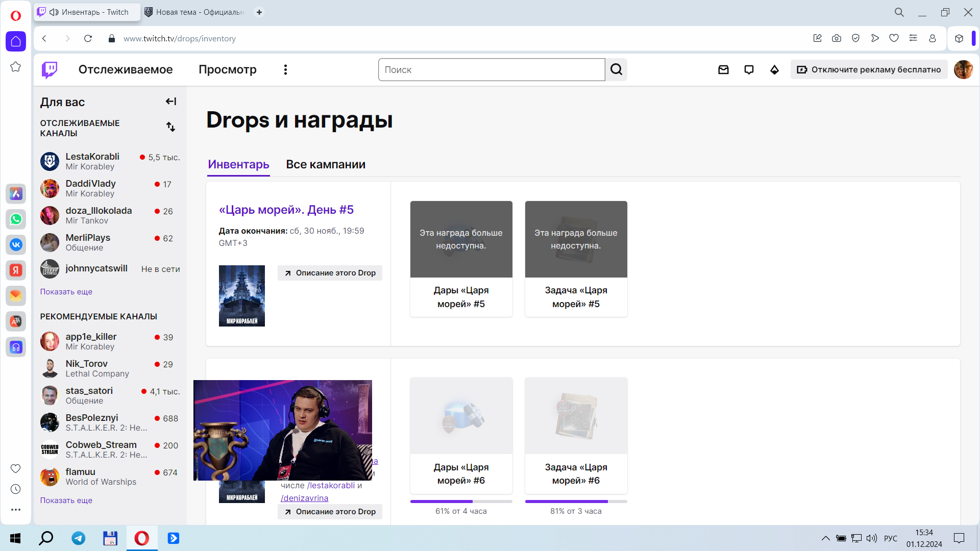Open doza_lllokolada channel in sidebar
Viewport: 980px width, 551px height.
click(x=110, y=216)
